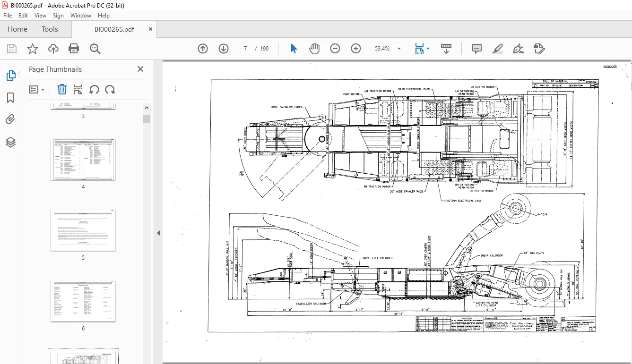Click the page number field showing 7

point(245,49)
